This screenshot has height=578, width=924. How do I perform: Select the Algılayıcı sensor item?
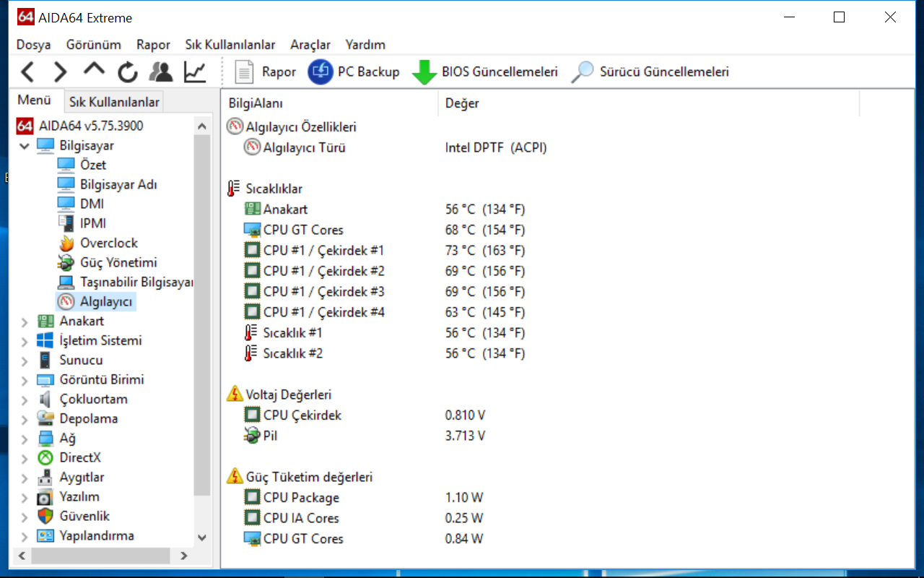pyautogui.click(x=97, y=301)
